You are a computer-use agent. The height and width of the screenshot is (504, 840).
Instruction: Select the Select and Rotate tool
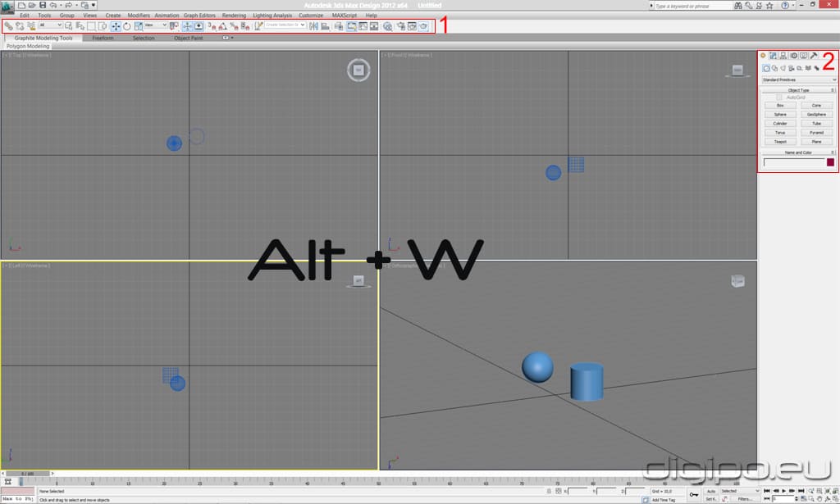(126, 25)
